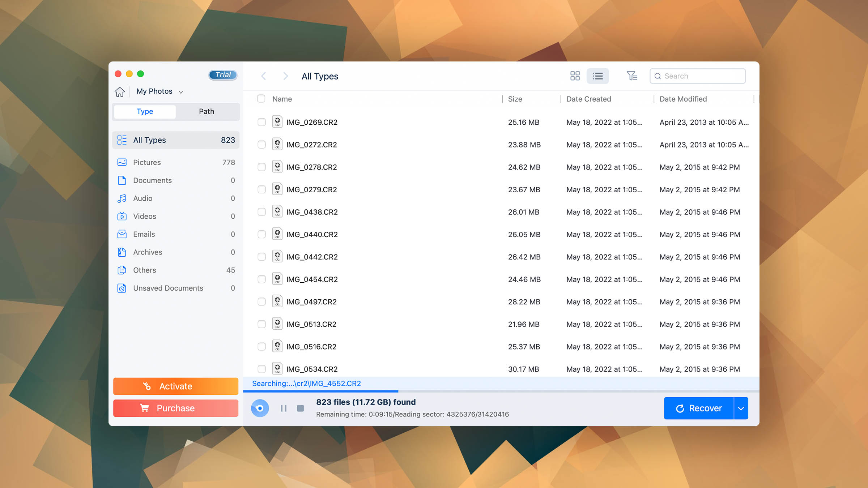Click the Activate button's tag icon

coord(146,386)
